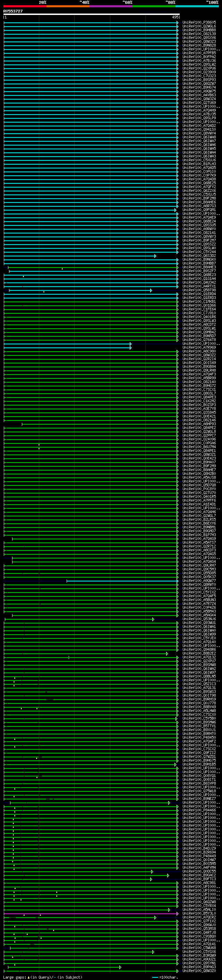Select hit UniRef100_Q58T98

coord(199,290)
